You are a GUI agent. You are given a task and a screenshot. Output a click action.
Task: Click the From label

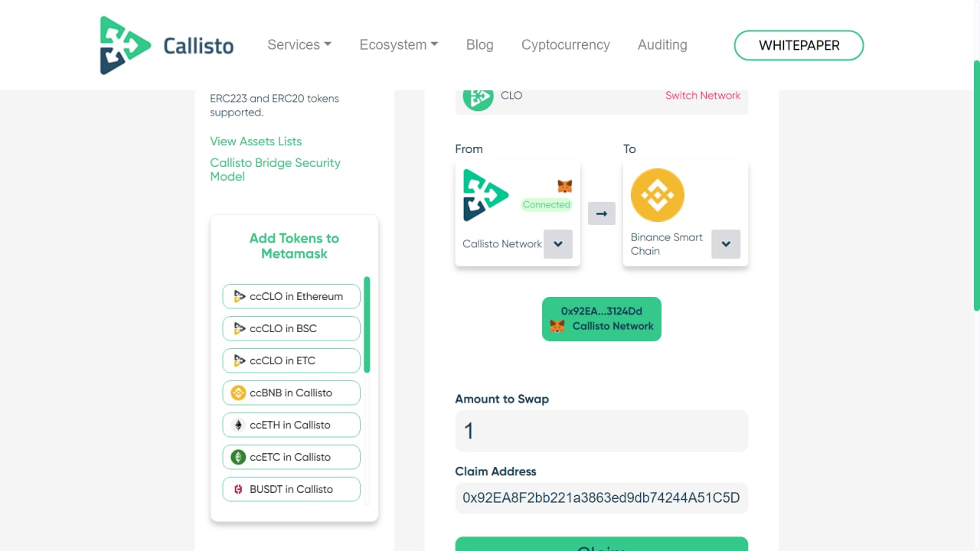[469, 149]
